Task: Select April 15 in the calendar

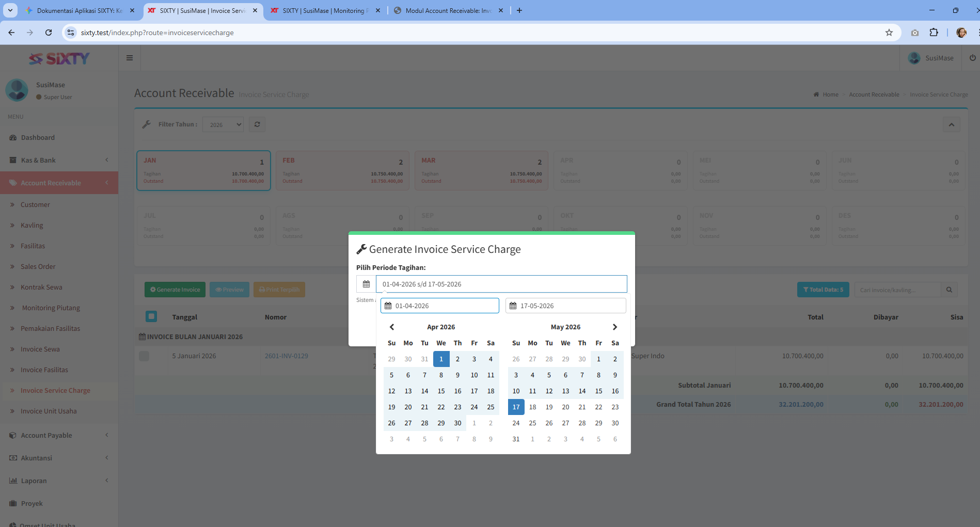Action: click(x=441, y=391)
